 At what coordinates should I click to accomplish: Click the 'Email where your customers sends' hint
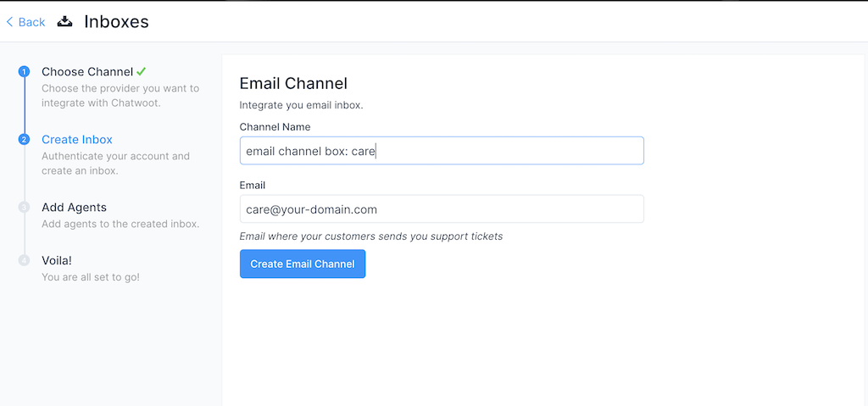[371, 236]
